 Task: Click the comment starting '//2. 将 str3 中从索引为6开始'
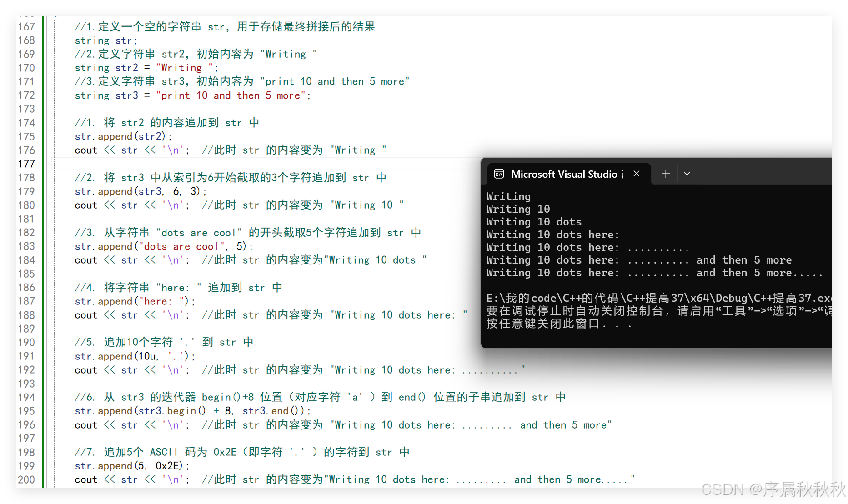click(x=231, y=178)
